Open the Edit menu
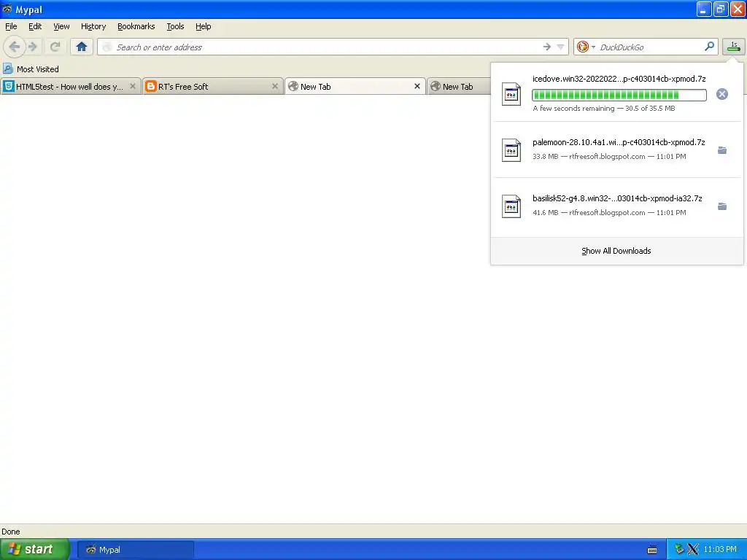The height and width of the screenshot is (560, 747). point(35,26)
